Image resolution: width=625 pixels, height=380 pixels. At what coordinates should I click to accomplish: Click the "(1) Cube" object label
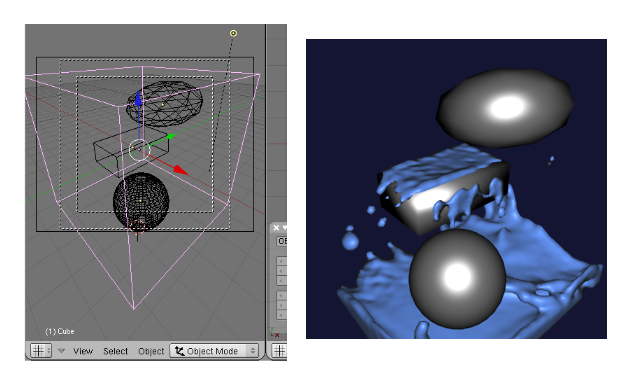(60, 331)
